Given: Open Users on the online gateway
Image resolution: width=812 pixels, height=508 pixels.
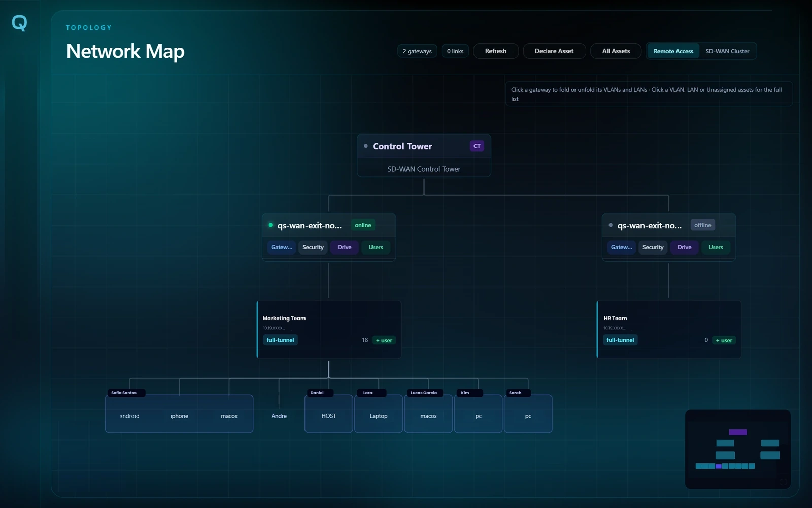Looking at the screenshot, I should tap(376, 247).
